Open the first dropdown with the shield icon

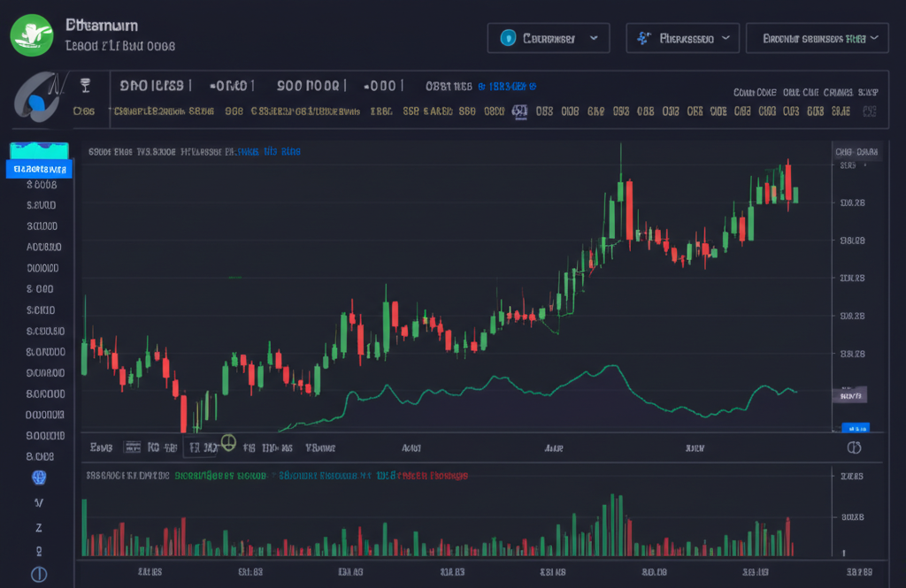[x=549, y=38]
